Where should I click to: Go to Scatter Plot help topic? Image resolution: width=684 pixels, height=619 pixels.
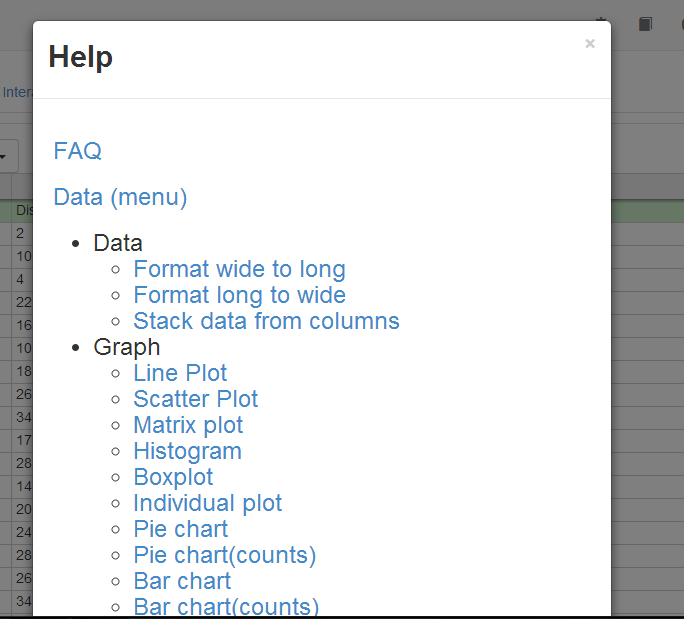(195, 399)
